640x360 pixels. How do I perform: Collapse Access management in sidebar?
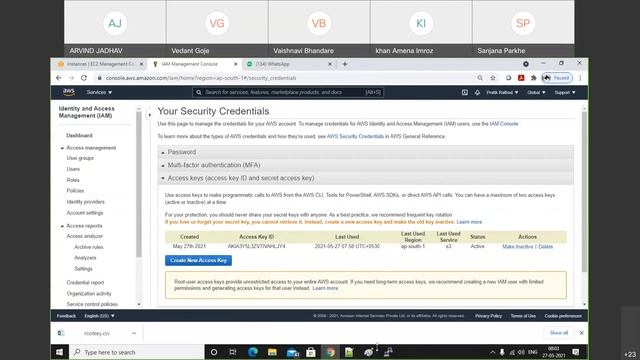pyautogui.click(x=62, y=148)
